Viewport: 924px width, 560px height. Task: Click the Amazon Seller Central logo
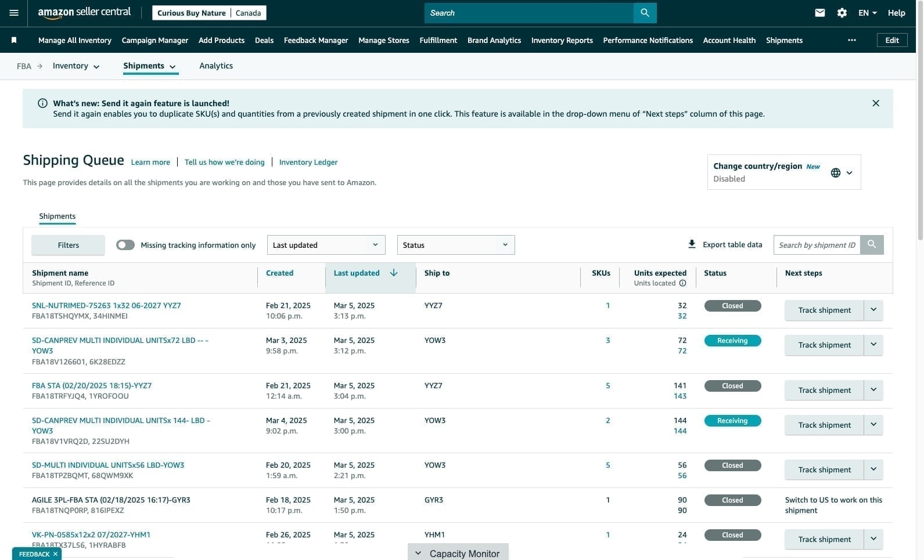point(84,13)
